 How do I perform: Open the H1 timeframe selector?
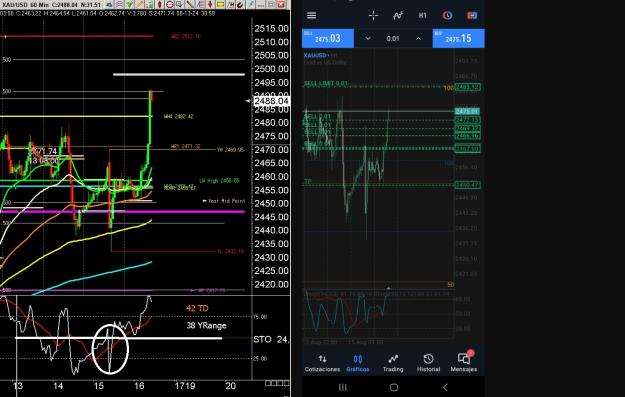423,16
